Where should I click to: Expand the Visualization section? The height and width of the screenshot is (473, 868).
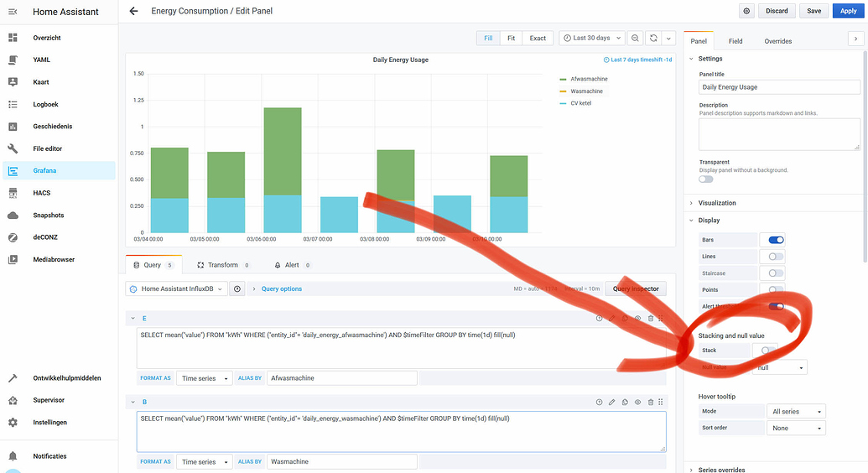[x=717, y=202]
